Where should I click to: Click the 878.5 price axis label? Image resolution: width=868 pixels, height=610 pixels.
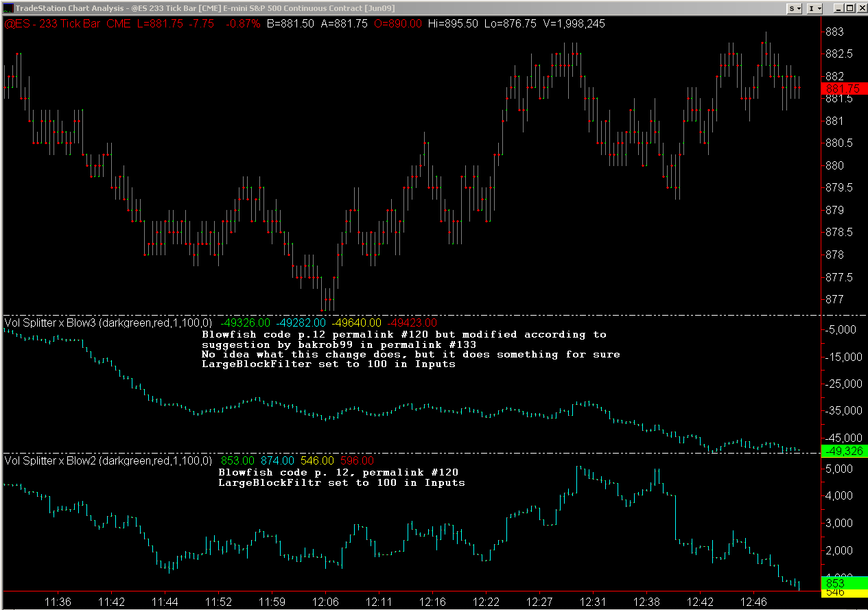click(839, 233)
